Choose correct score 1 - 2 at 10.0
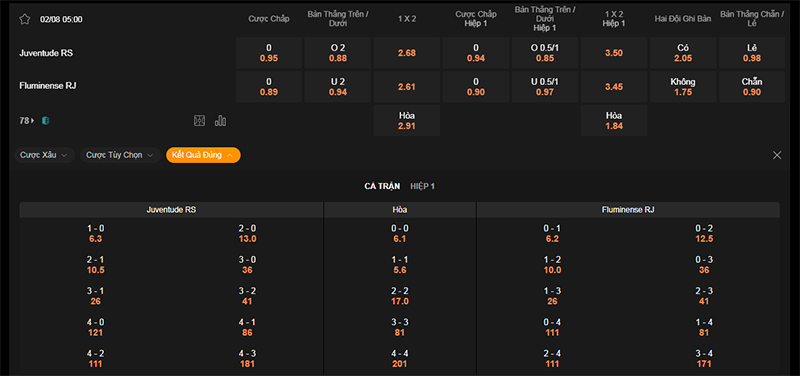The height and width of the screenshot is (376, 800). (x=552, y=265)
